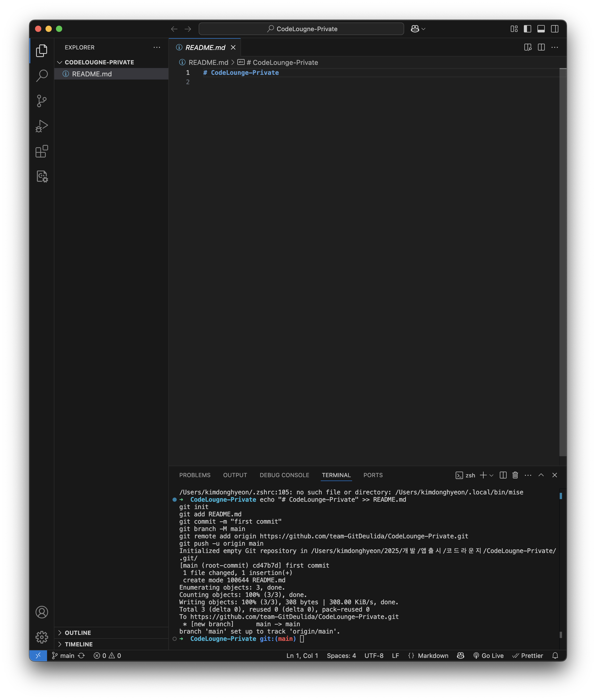Go back with the navigation arrow
The height and width of the screenshot is (700, 596).
[174, 29]
